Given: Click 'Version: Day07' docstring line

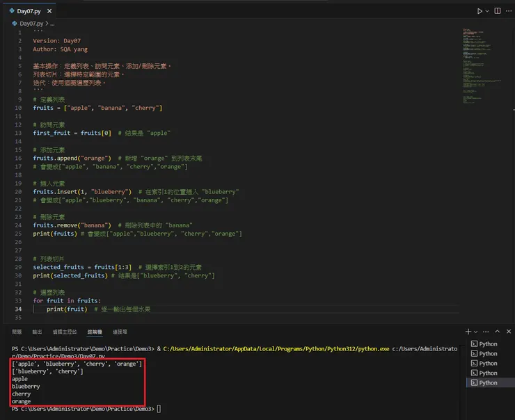Looking at the screenshot, I should pyautogui.click(x=57, y=41).
